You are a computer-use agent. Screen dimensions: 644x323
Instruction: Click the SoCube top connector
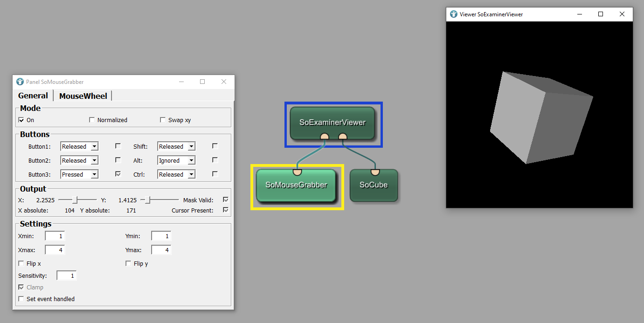point(374,172)
